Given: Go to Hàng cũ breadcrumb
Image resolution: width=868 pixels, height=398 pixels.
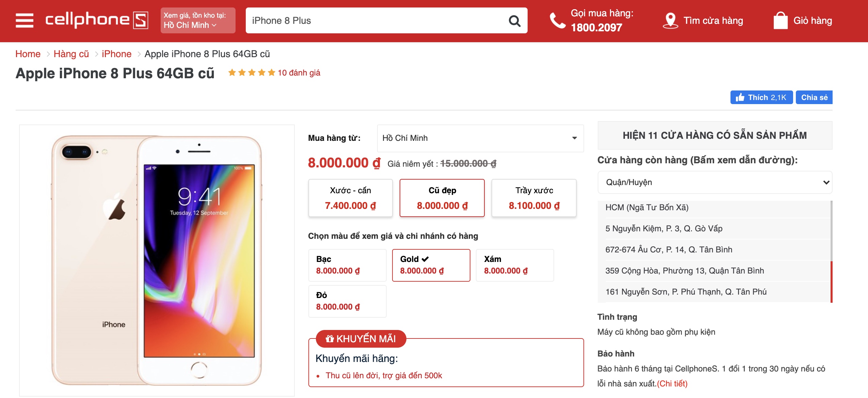Looking at the screenshot, I should coord(71,54).
